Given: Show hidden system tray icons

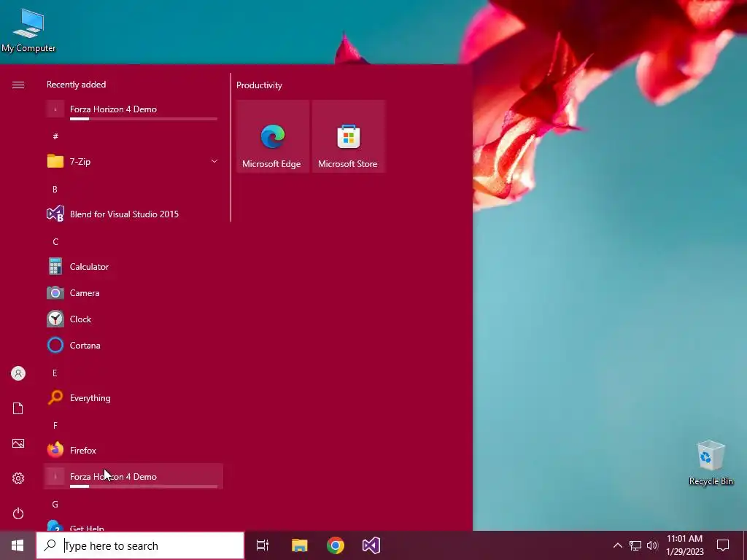Looking at the screenshot, I should pyautogui.click(x=617, y=545).
